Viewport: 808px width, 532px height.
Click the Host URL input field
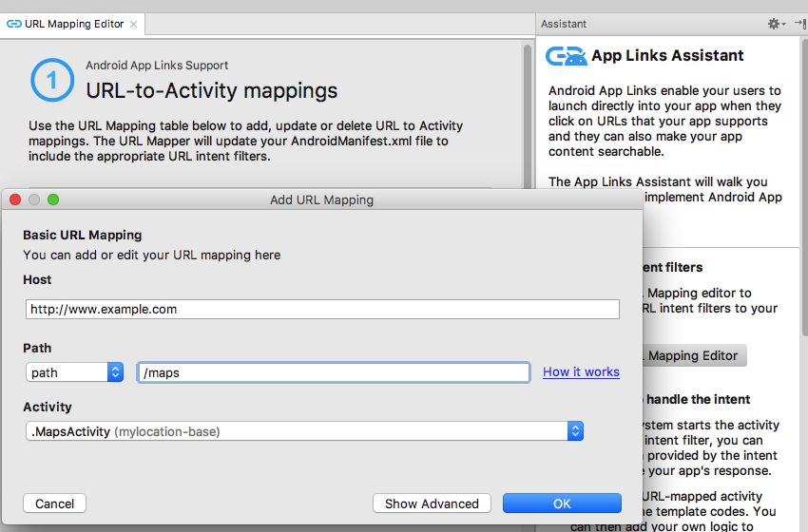click(x=322, y=309)
